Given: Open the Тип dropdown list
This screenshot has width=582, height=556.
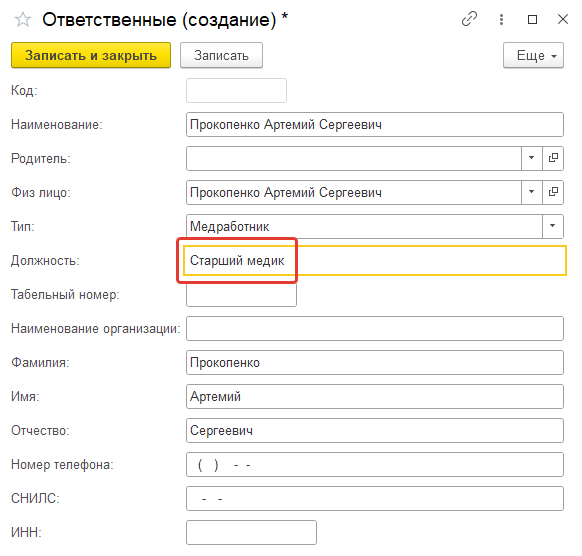Looking at the screenshot, I should (x=553, y=226).
